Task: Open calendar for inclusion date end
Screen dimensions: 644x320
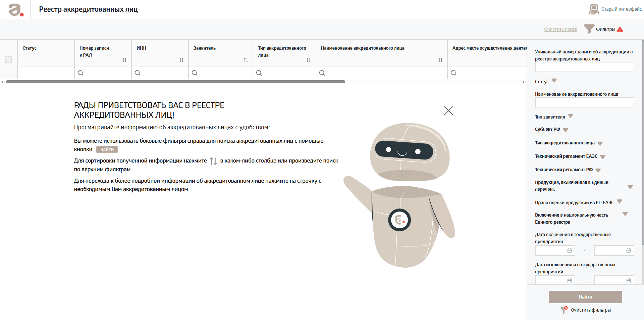Action: coord(629,250)
